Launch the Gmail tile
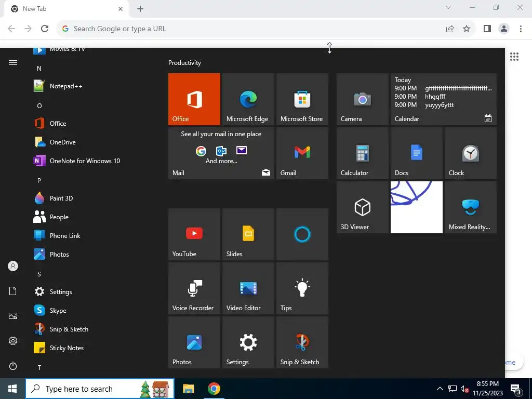The width and height of the screenshot is (532, 399). (x=302, y=153)
